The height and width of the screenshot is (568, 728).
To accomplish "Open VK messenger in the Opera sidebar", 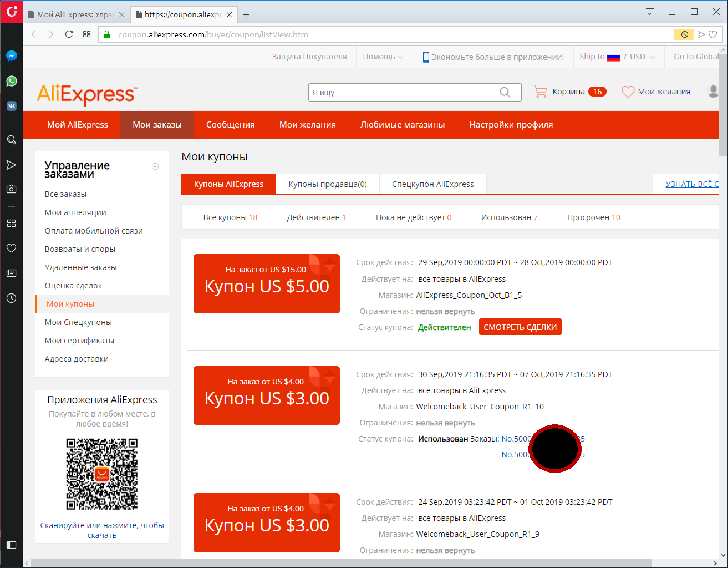I will point(11,106).
